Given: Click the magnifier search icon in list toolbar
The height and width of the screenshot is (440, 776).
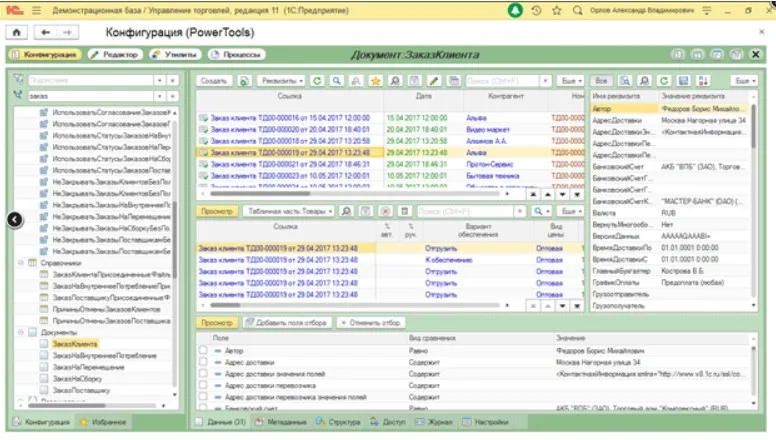Looking at the screenshot, I should 337,81.
